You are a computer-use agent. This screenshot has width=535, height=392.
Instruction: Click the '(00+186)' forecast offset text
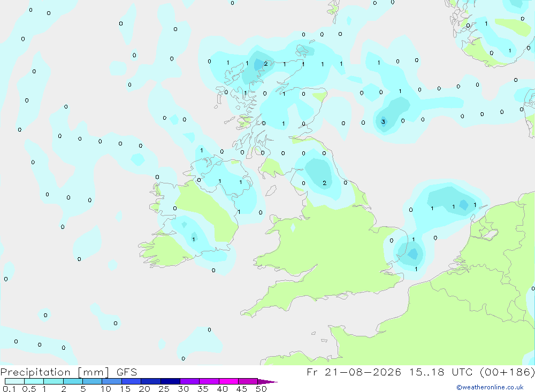click(x=507, y=372)
